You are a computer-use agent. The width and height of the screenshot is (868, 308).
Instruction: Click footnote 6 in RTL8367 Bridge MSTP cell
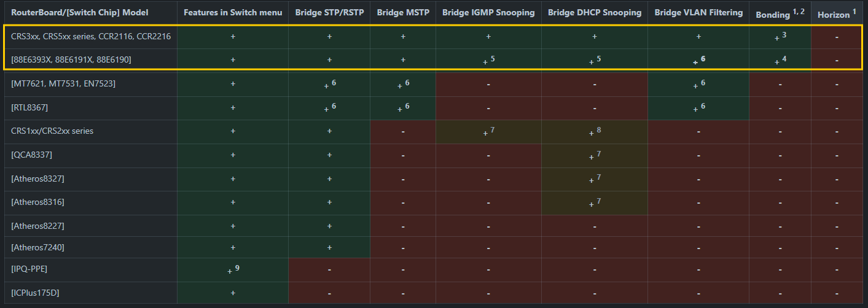click(x=407, y=106)
